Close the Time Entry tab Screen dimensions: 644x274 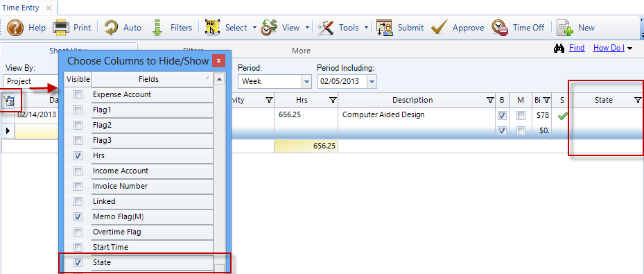[x=49, y=8]
